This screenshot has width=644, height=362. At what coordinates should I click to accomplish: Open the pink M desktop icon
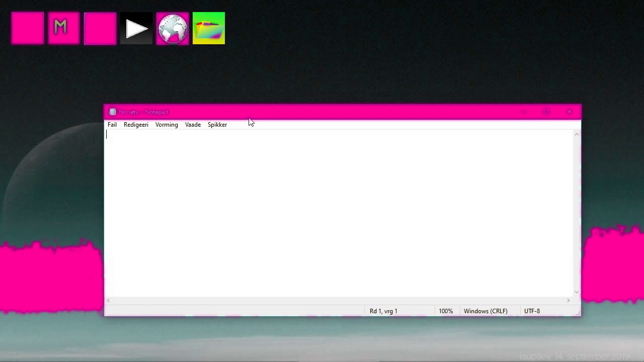click(x=64, y=29)
